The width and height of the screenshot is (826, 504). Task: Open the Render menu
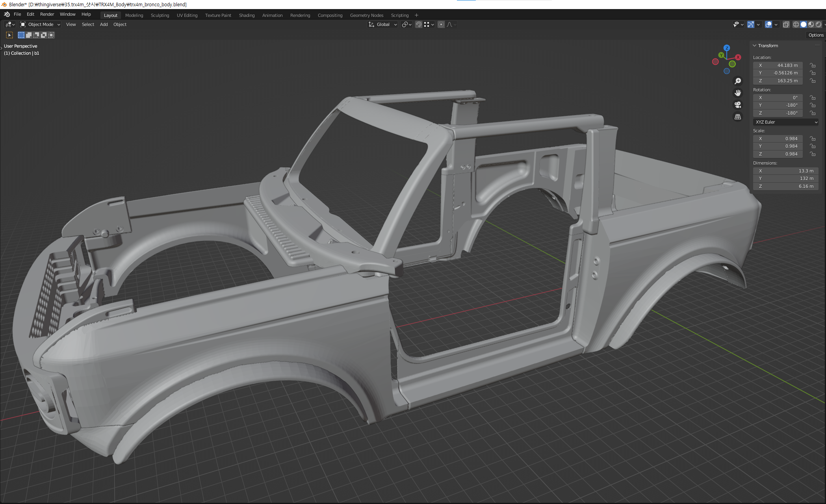[47, 14]
